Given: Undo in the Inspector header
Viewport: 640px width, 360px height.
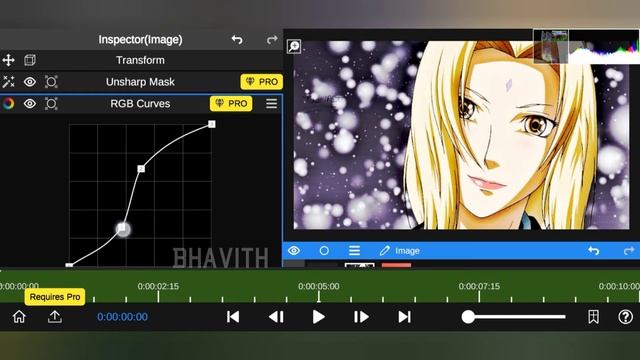Looking at the screenshot, I should click(237, 40).
